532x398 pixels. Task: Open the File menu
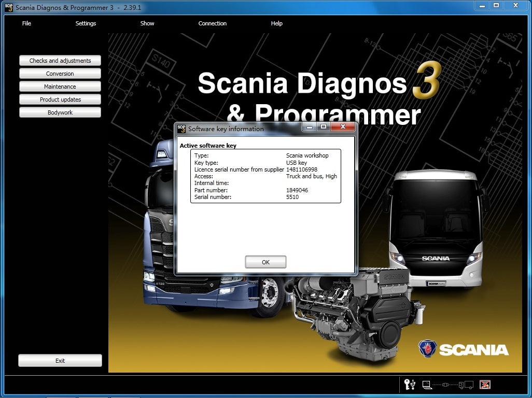tap(26, 23)
